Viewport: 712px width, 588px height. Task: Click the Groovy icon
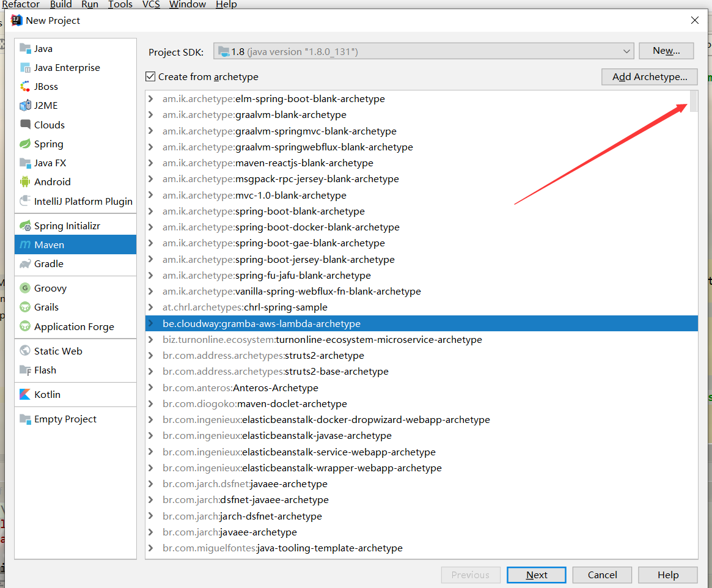click(25, 288)
